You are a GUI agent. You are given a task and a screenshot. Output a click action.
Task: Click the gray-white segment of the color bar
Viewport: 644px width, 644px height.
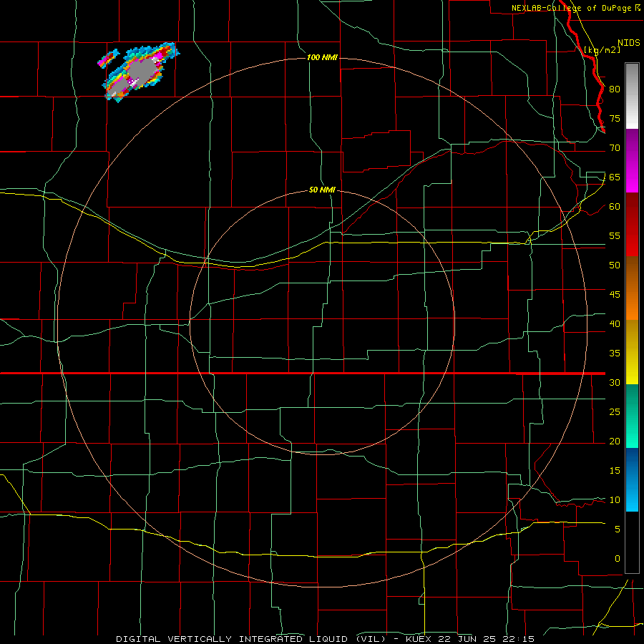(x=632, y=96)
